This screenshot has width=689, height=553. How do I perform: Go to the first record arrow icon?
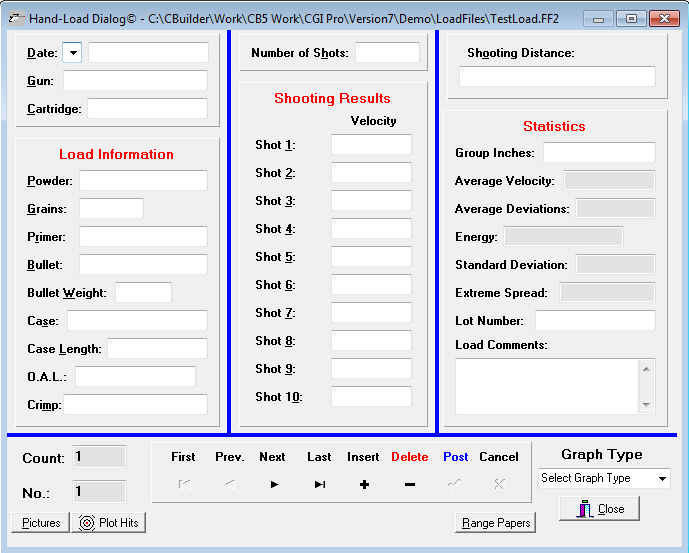click(185, 484)
